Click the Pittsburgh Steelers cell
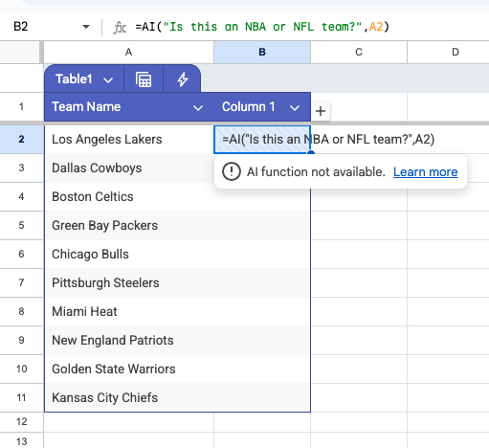The width and height of the screenshot is (489, 448). point(129,282)
